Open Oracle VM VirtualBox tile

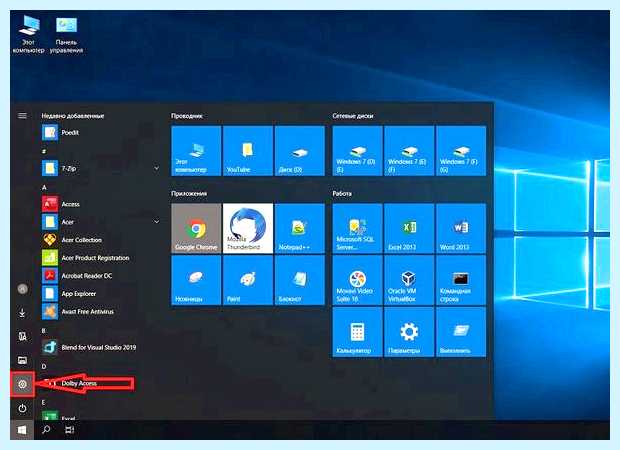click(409, 280)
